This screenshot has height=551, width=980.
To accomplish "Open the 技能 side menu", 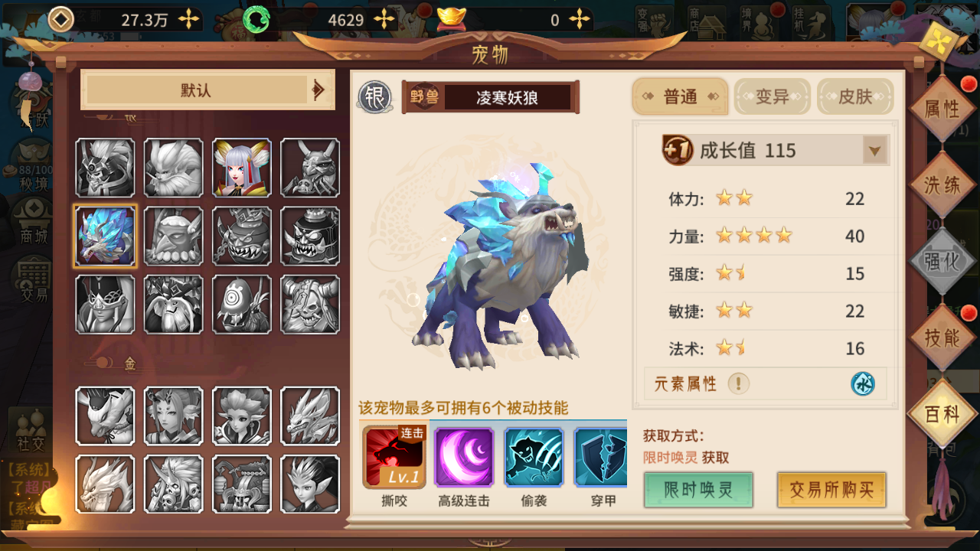I will pos(942,338).
